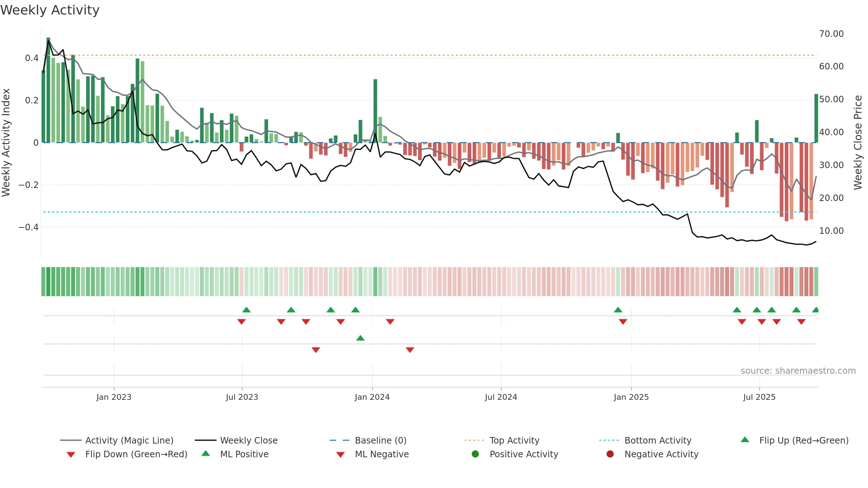Toggle the Bottom Activity legend entry
Viewport: 868px width, 488px height.
click(645, 440)
